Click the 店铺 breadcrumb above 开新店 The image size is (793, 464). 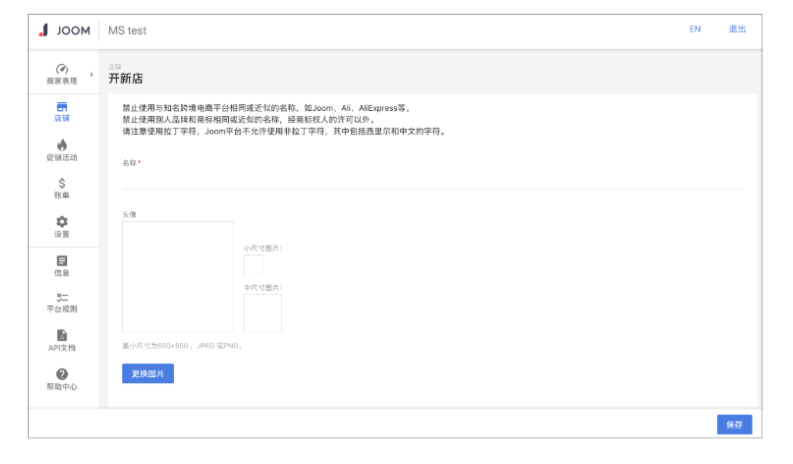click(115, 67)
